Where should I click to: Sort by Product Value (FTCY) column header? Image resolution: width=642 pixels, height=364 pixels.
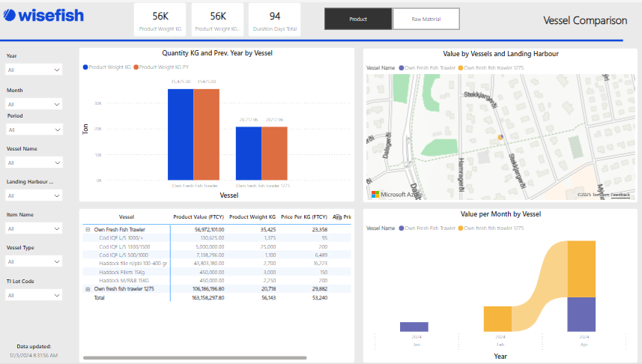pos(199,216)
